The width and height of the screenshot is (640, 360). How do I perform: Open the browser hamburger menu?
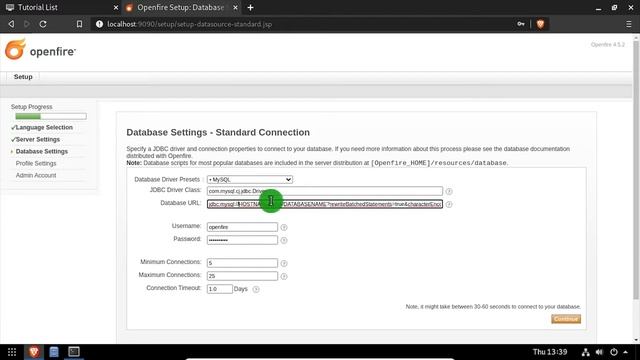[x=629, y=24]
